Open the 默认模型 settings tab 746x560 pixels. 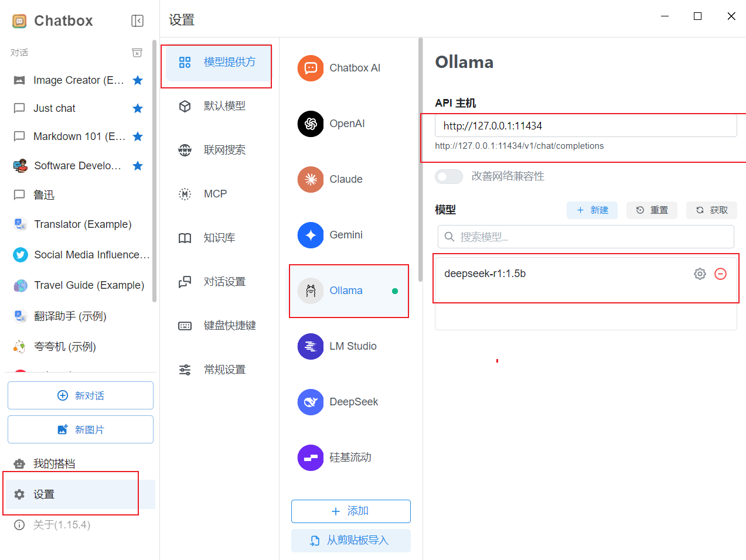[x=218, y=106]
